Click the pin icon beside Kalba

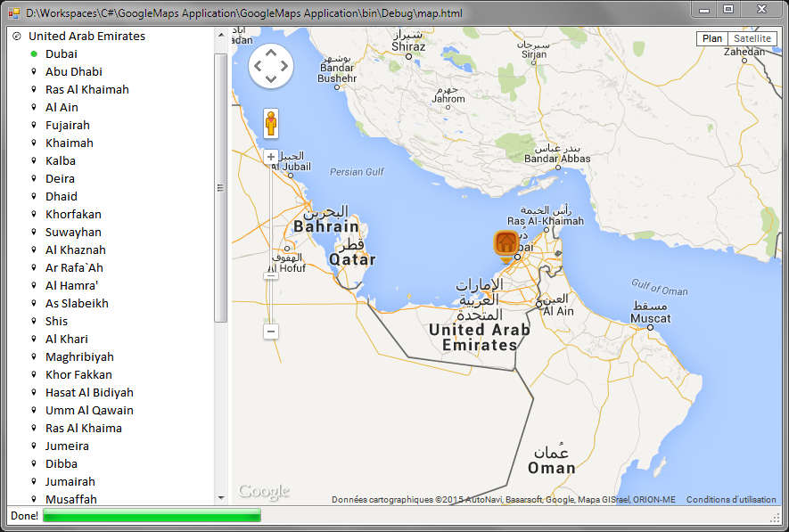point(34,161)
